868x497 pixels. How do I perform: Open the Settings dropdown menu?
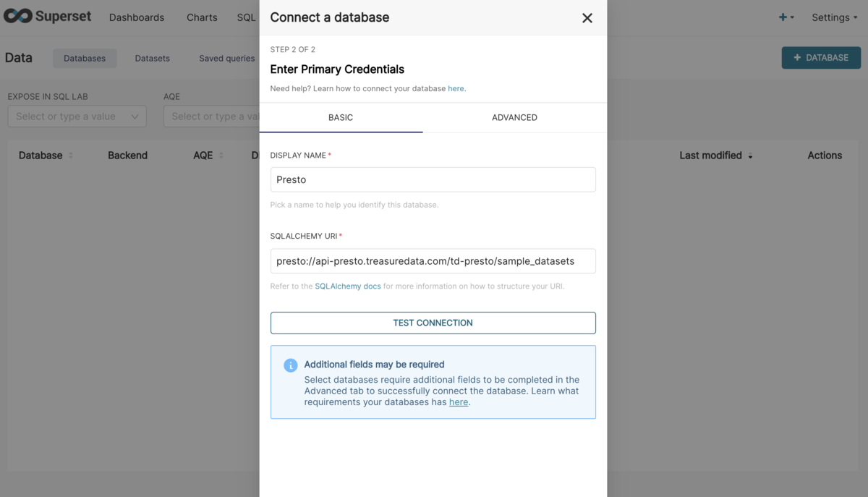834,17
